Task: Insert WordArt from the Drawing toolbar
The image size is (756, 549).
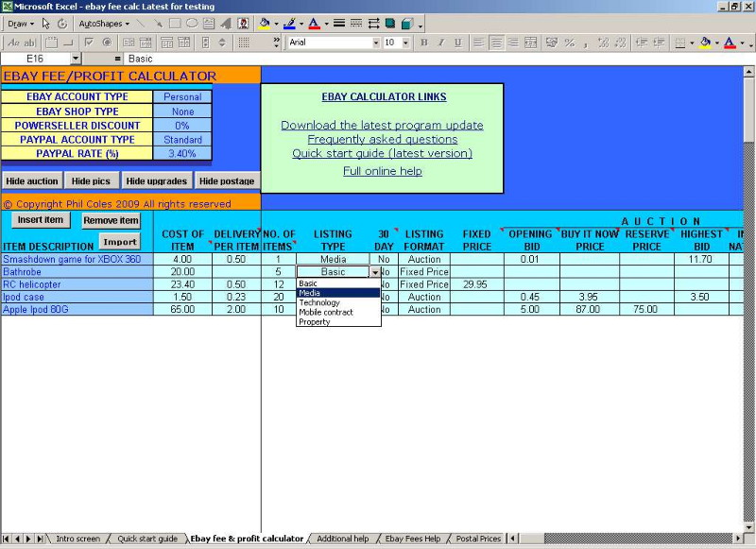Action: tap(225, 23)
